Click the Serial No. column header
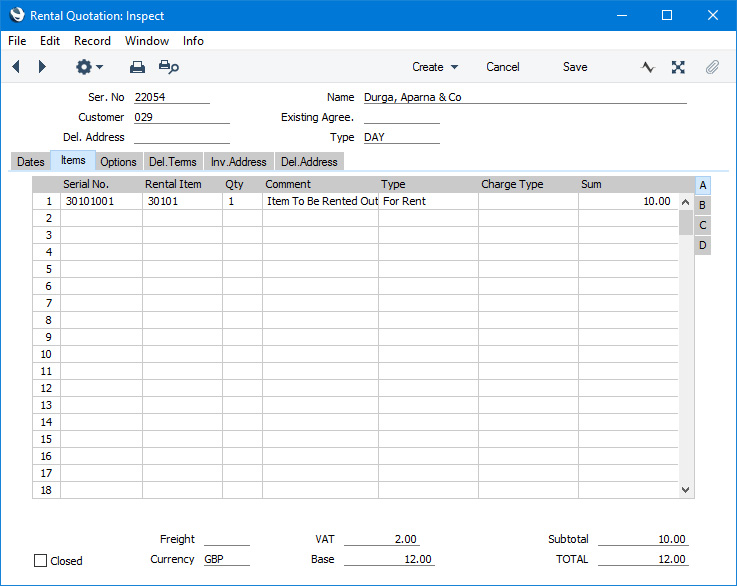Screen dimensions: 737x586 (x=86, y=184)
